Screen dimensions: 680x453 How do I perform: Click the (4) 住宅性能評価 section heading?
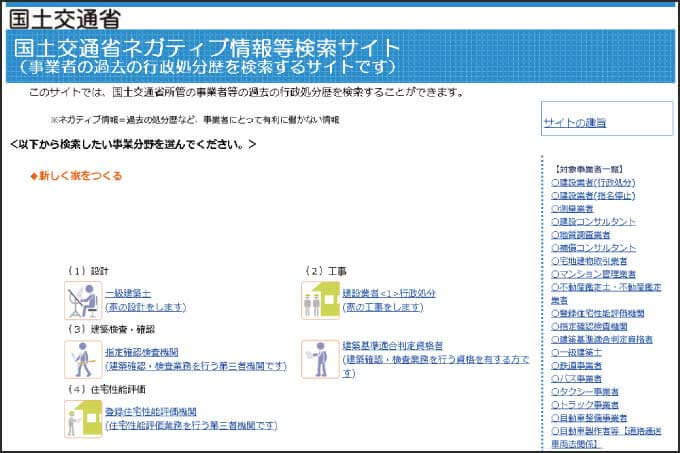click(107, 389)
